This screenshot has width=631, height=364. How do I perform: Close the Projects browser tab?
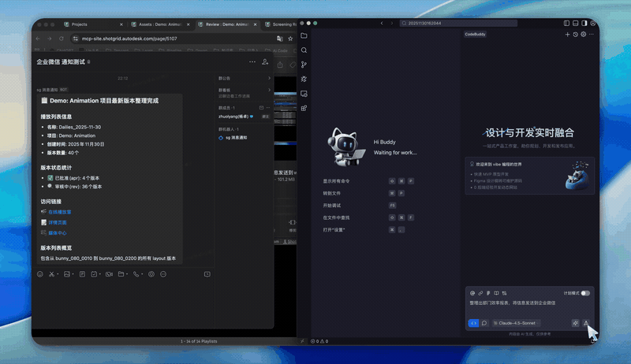[121, 24]
